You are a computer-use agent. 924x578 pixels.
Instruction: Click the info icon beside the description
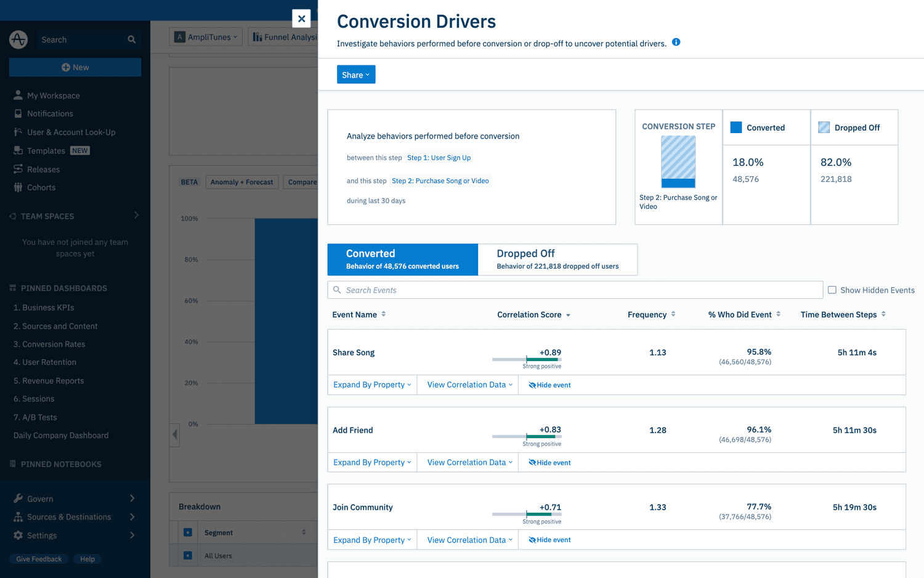[x=676, y=42]
